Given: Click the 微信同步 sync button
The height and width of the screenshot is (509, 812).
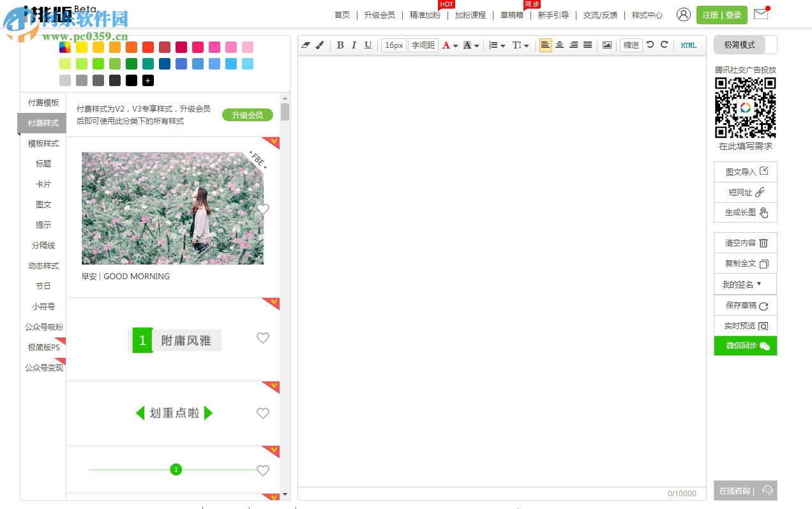Looking at the screenshot, I should [x=745, y=346].
